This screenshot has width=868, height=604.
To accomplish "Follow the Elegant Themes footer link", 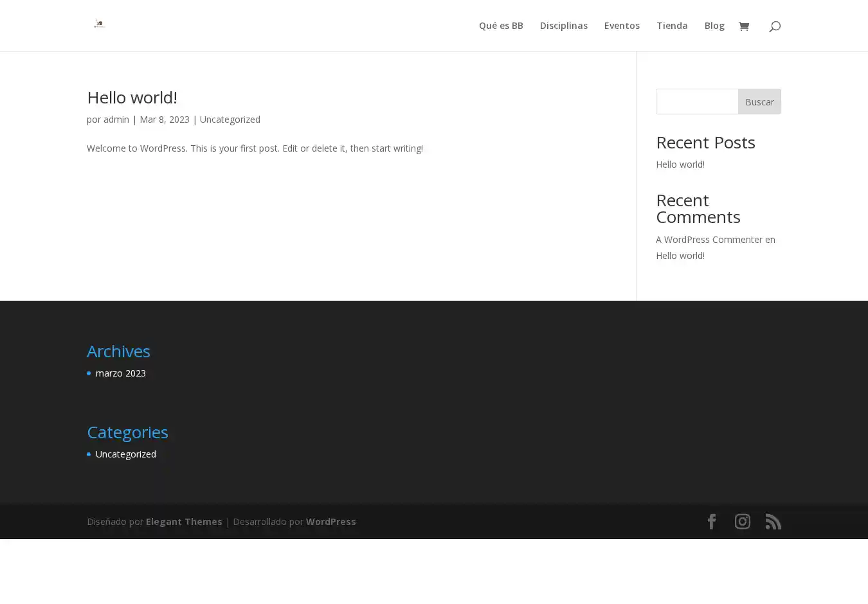I will 183,522.
